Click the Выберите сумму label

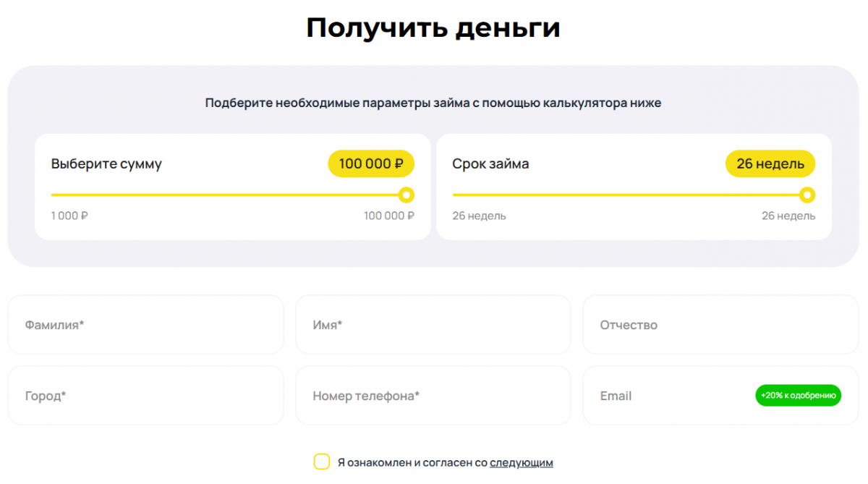pos(106,164)
